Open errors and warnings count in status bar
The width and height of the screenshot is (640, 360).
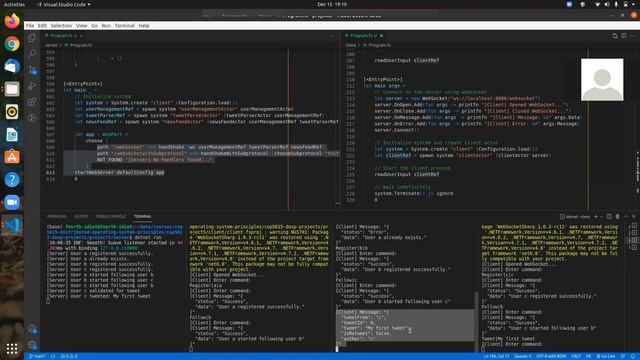tap(69, 356)
